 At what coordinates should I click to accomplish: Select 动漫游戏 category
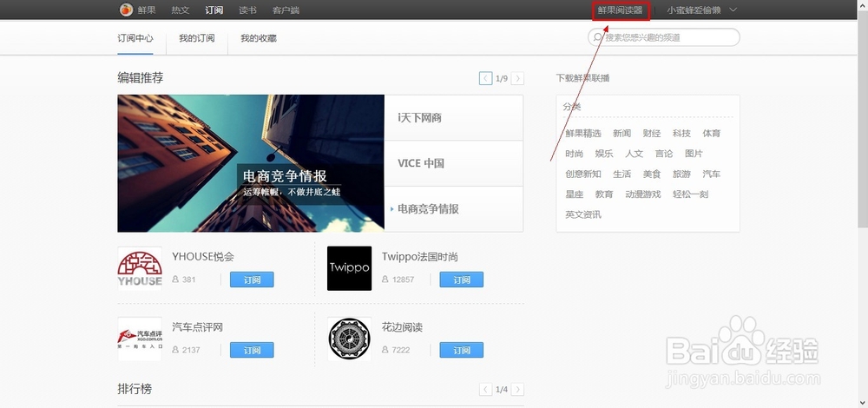tap(642, 194)
